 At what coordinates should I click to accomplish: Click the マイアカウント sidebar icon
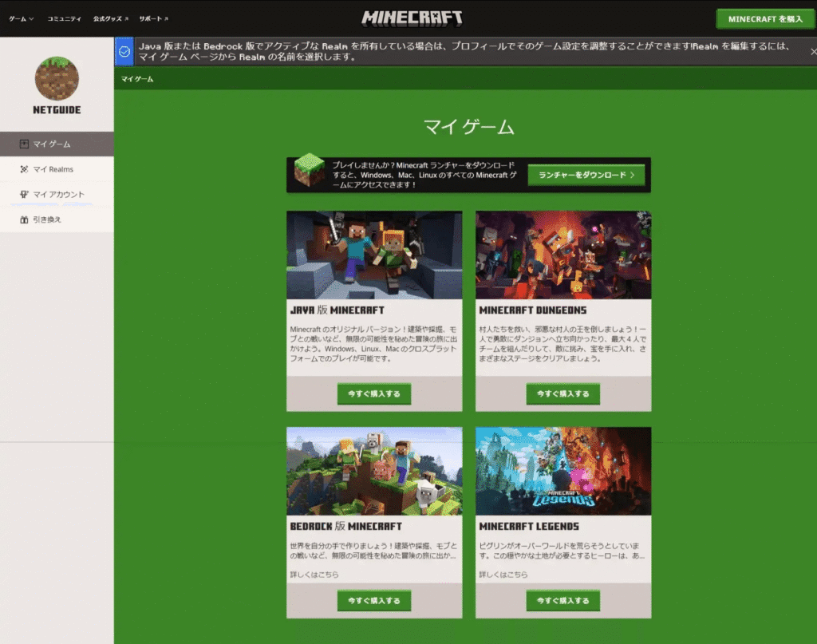[x=24, y=194]
